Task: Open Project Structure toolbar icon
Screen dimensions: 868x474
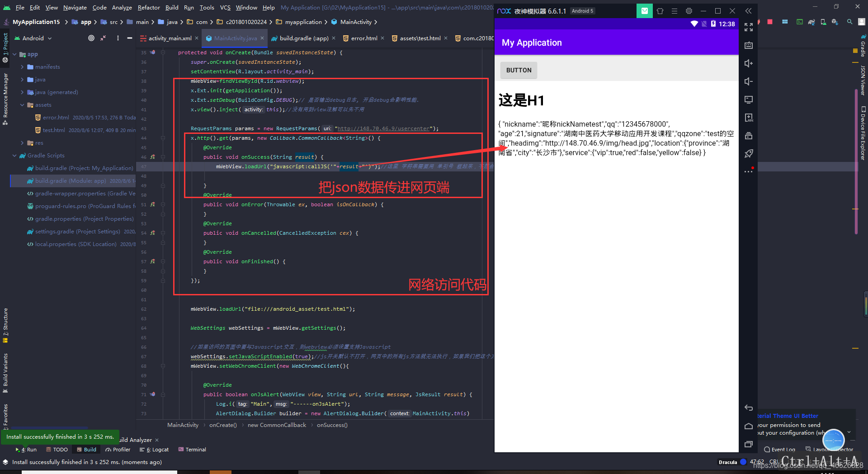Action: coord(785,22)
